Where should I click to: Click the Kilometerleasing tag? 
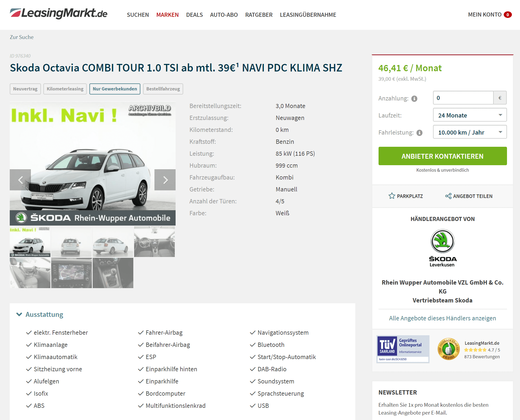click(x=65, y=89)
